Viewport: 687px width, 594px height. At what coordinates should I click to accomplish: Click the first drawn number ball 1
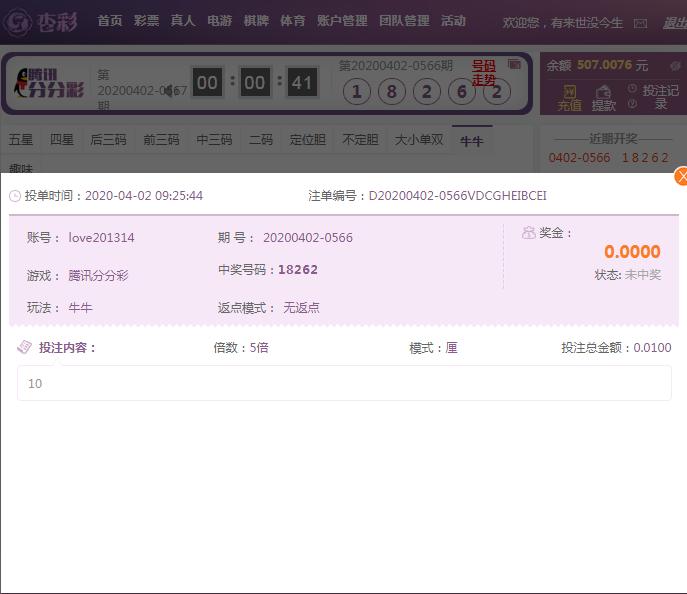click(x=357, y=92)
